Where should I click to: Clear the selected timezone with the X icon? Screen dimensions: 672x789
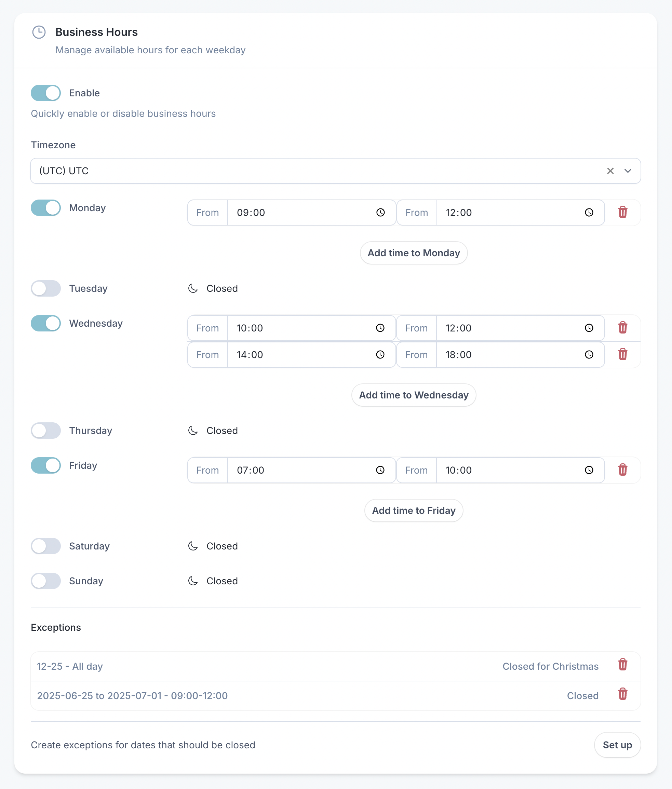point(610,171)
